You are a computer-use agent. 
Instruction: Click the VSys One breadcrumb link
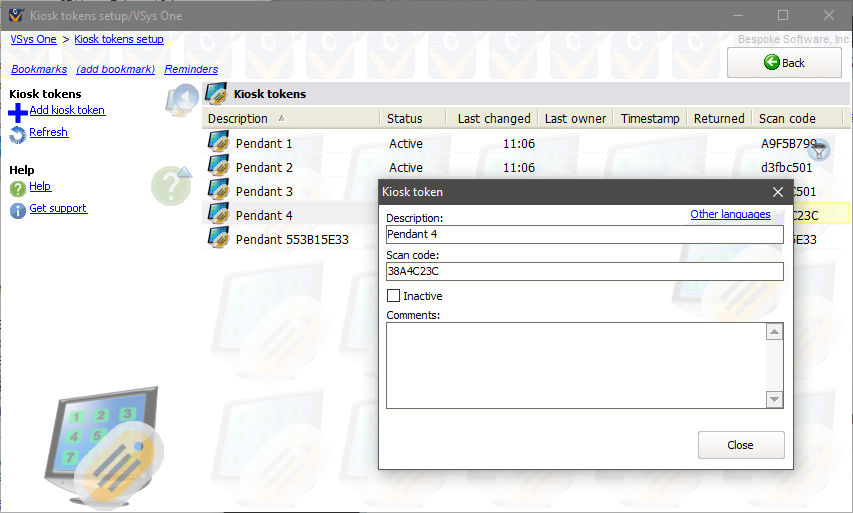pyautogui.click(x=33, y=39)
